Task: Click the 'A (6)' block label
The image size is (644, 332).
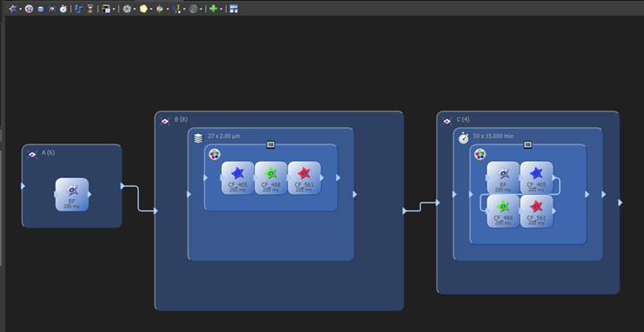Action: [48, 153]
